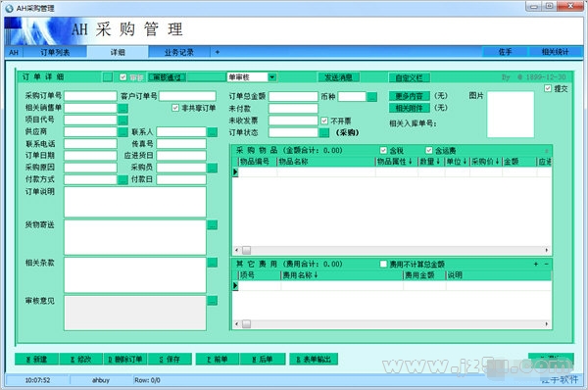Click 保存 button
The image size is (588, 390).
coord(170,359)
